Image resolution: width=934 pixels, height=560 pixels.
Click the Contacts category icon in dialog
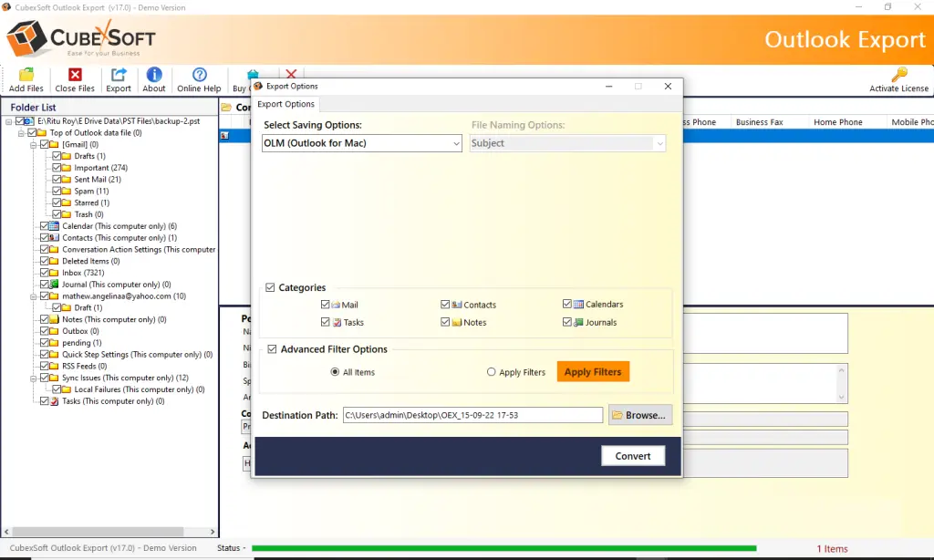click(457, 305)
